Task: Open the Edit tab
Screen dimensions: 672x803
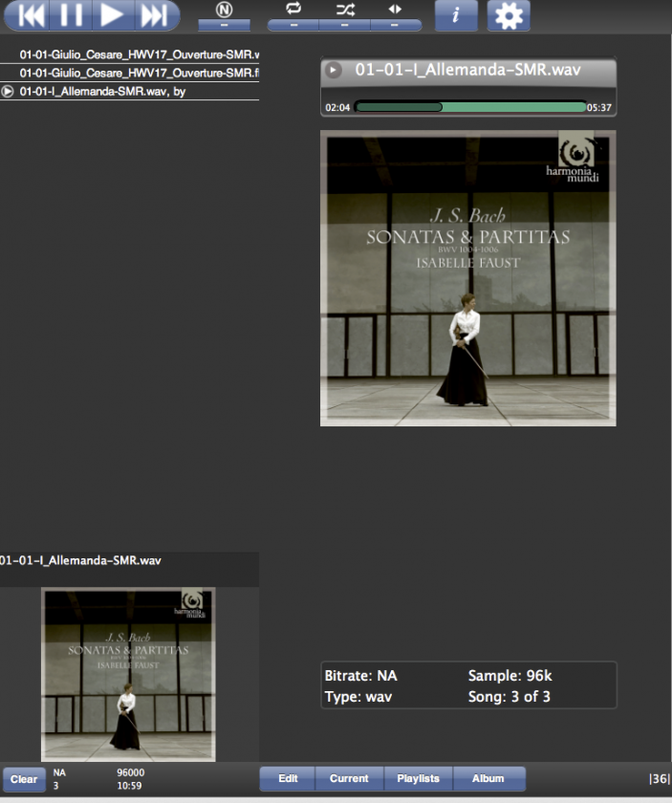Action: [x=288, y=778]
